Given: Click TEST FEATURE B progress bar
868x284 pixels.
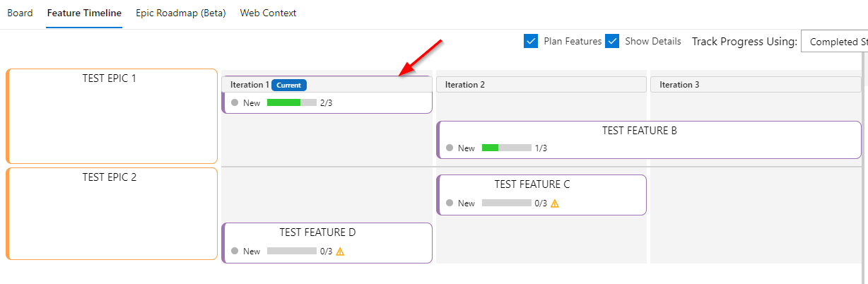Looking at the screenshot, I should tap(507, 148).
